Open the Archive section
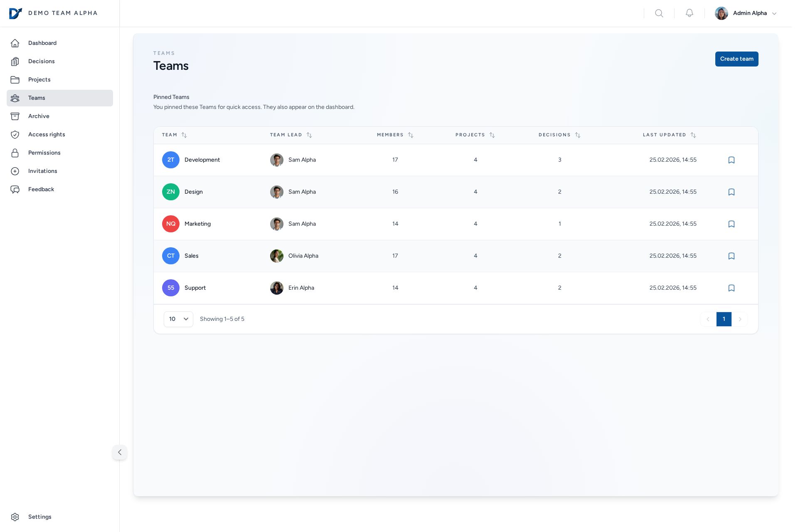Viewport: 798px width, 532px height. pyautogui.click(x=39, y=116)
